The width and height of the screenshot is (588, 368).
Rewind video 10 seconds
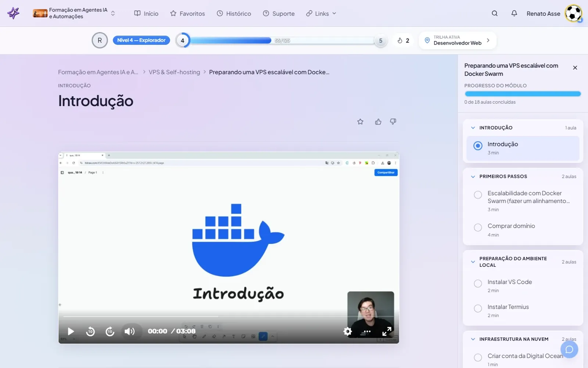pos(90,332)
